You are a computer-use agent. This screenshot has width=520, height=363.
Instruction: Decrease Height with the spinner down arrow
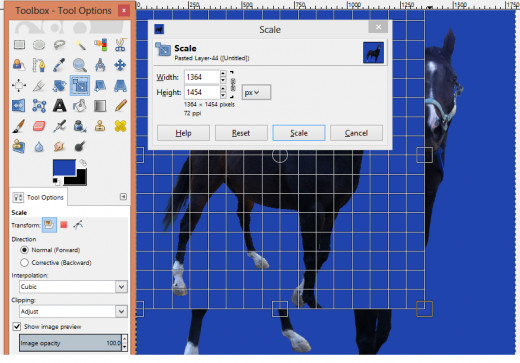click(223, 96)
